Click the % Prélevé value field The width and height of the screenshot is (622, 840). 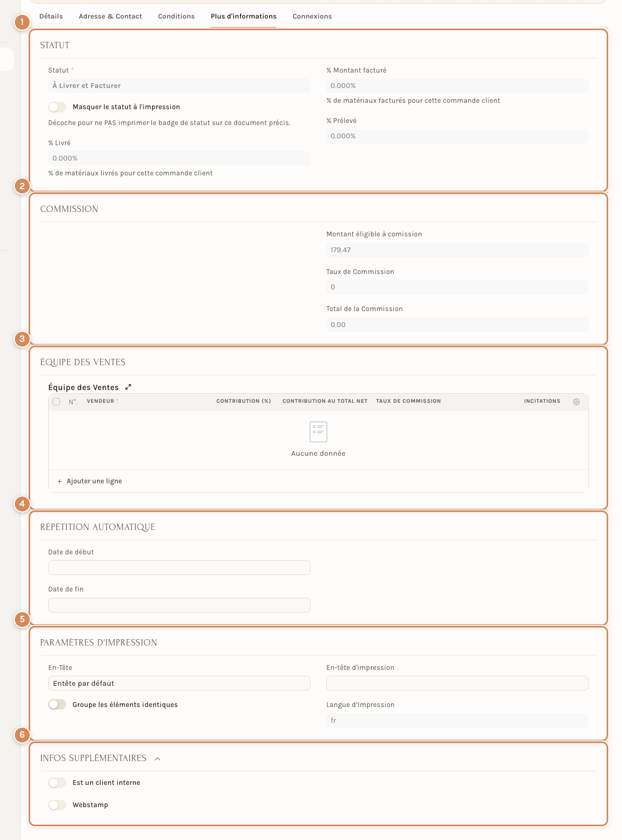(x=457, y=136)
